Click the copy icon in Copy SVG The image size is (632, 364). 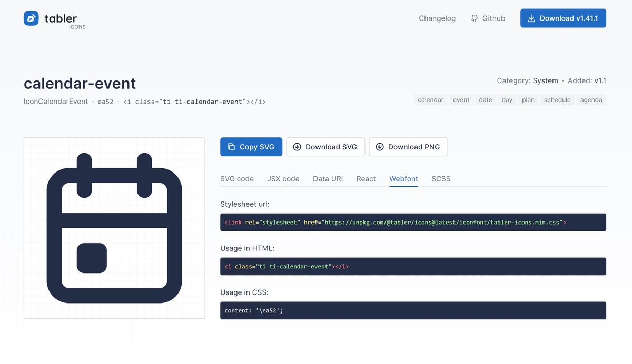[x=231, y=147]
